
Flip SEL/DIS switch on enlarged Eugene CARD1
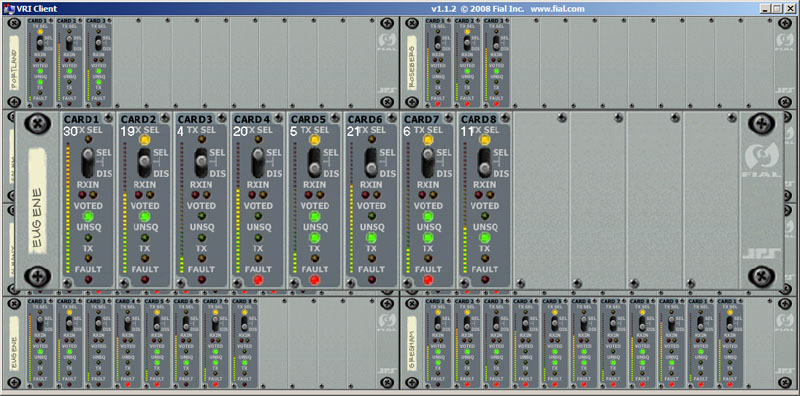coord(88,162)
